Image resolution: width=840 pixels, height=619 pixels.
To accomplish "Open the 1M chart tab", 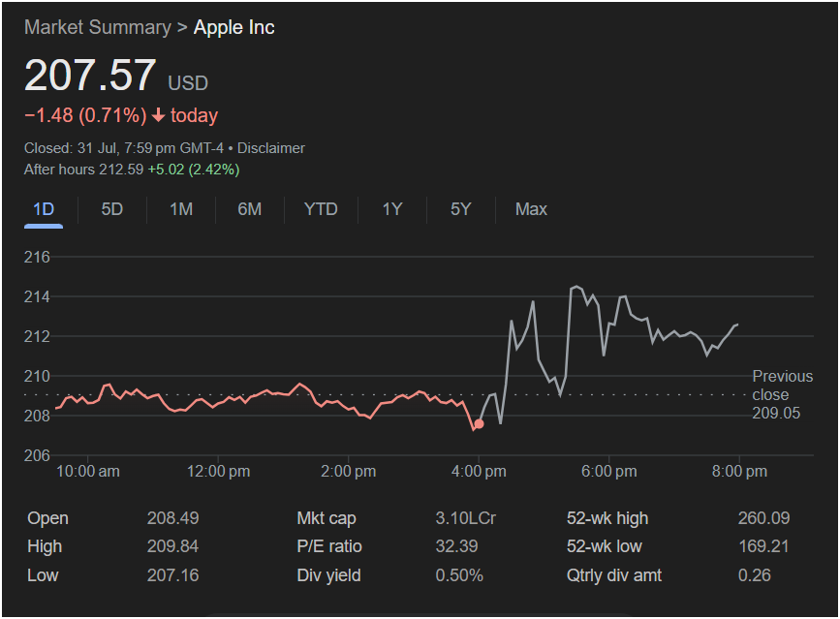I will tap(181, 209).
